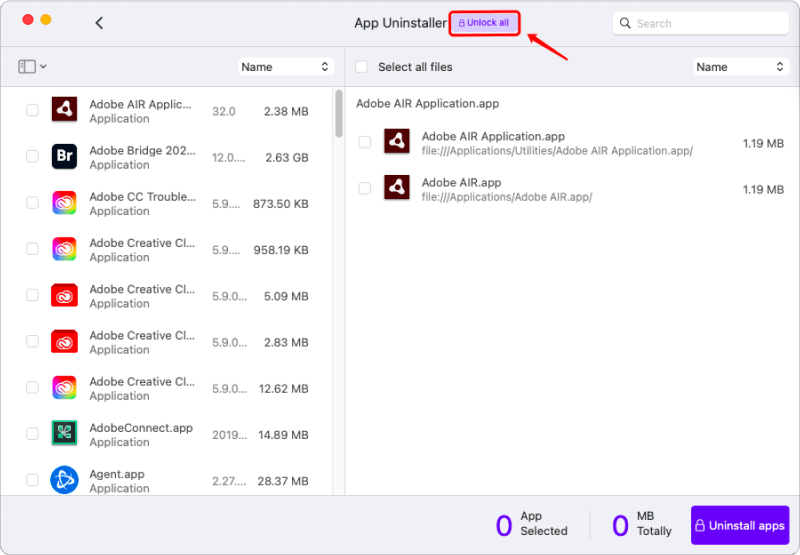Click the left list scrollbar

pos(339,114)
